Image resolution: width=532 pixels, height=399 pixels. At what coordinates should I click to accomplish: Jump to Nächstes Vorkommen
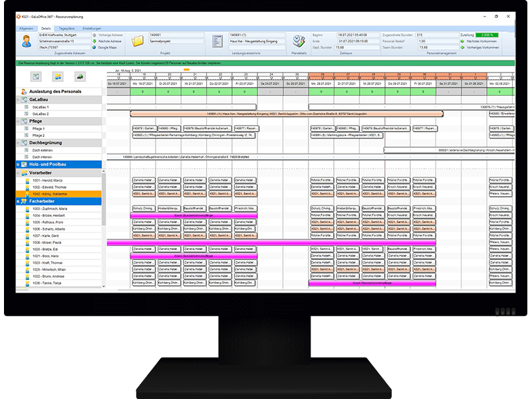(x=481, y=41)
